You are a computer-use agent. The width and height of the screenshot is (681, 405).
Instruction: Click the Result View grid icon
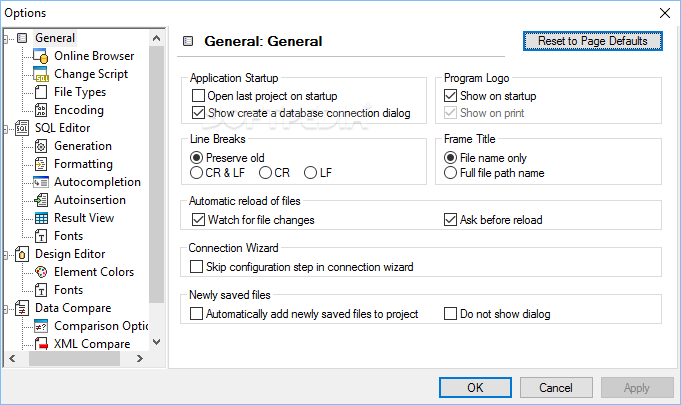click(41, 218)
